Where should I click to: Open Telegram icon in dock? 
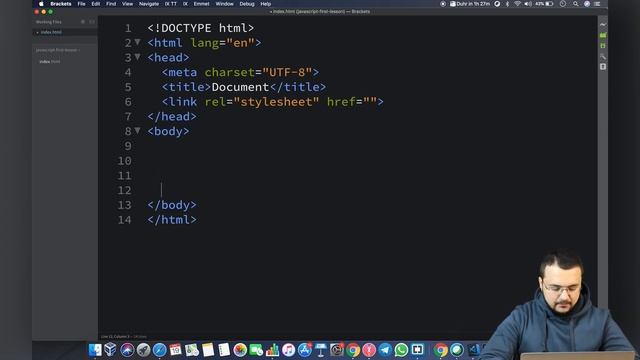[385, 350]
